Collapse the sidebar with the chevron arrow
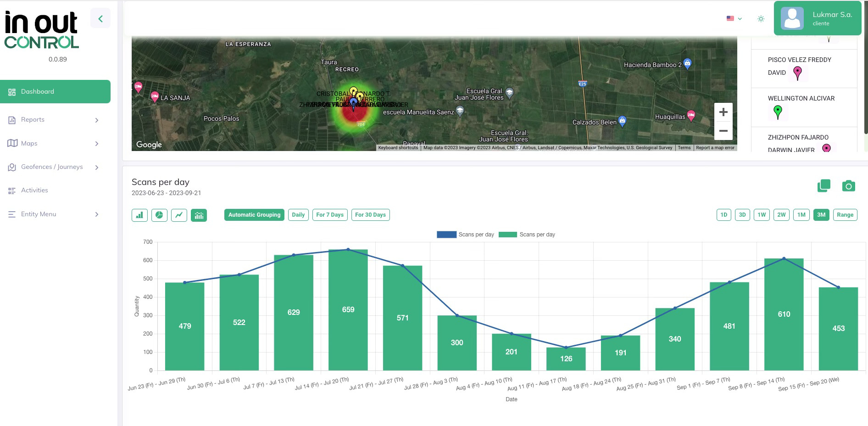Viewport: 868px width, 426px height. click(x=100, y=18)
